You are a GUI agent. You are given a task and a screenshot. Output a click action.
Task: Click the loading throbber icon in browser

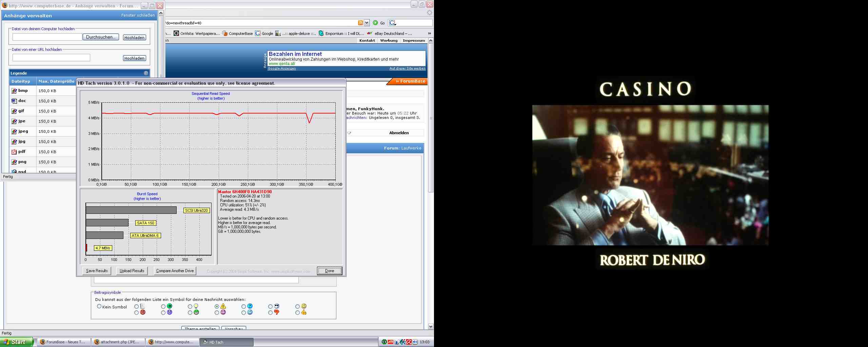(x=430, y=13)
